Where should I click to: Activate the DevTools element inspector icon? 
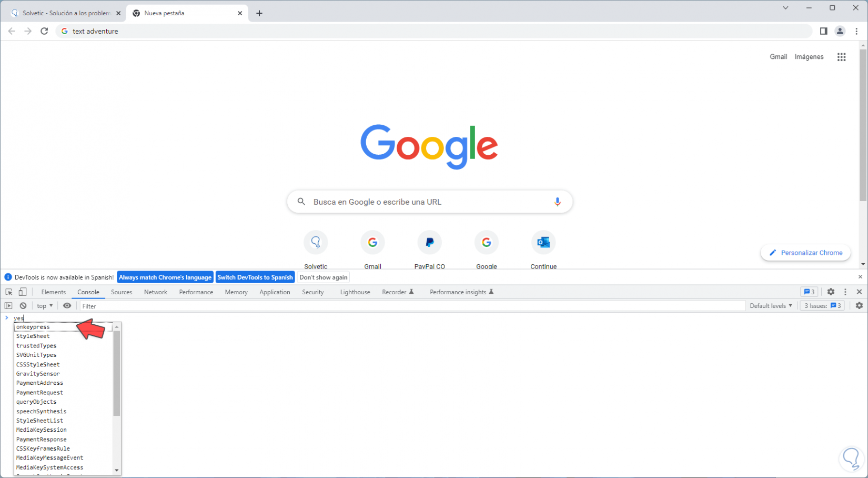(x=9, y=292)
